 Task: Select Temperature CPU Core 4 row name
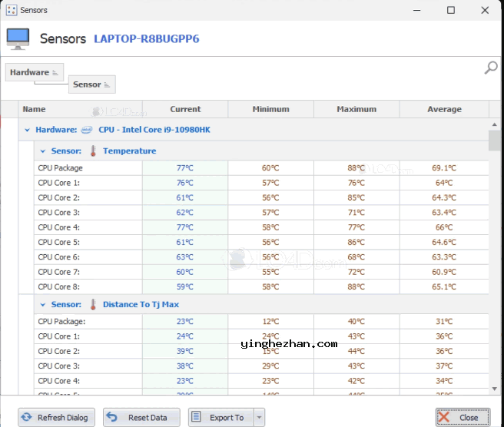pyautogui.click(x=59, y=227)
